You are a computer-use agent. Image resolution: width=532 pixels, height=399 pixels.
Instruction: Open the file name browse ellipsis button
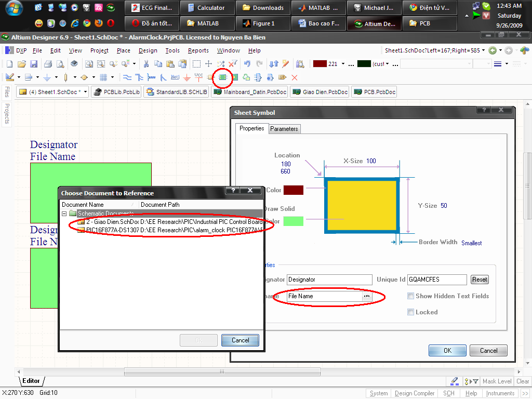click(x=367, y=296)
